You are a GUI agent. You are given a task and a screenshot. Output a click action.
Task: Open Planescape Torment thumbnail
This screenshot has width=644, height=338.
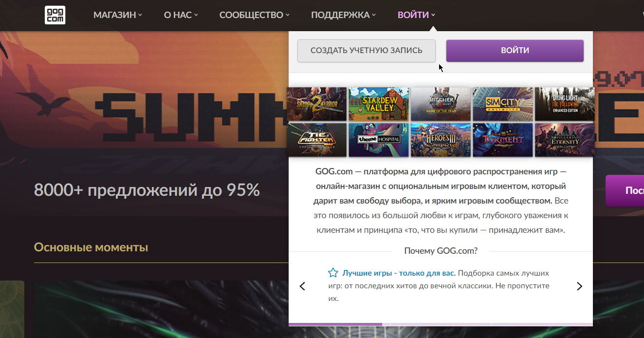(x=503, y=140)
